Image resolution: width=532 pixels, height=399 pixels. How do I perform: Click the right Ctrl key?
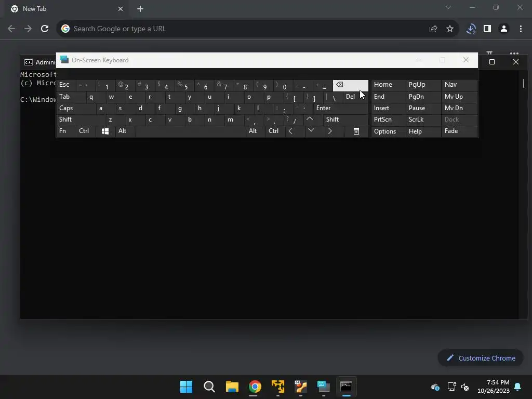275,131
